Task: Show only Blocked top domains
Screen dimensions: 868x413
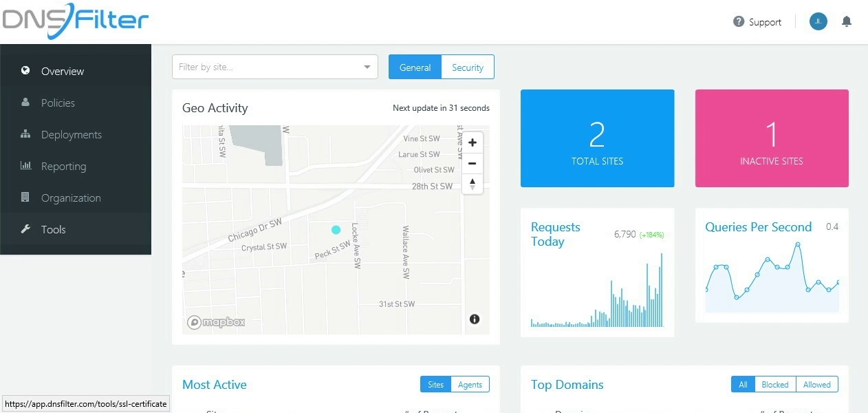Action: (x=775, y=385)
